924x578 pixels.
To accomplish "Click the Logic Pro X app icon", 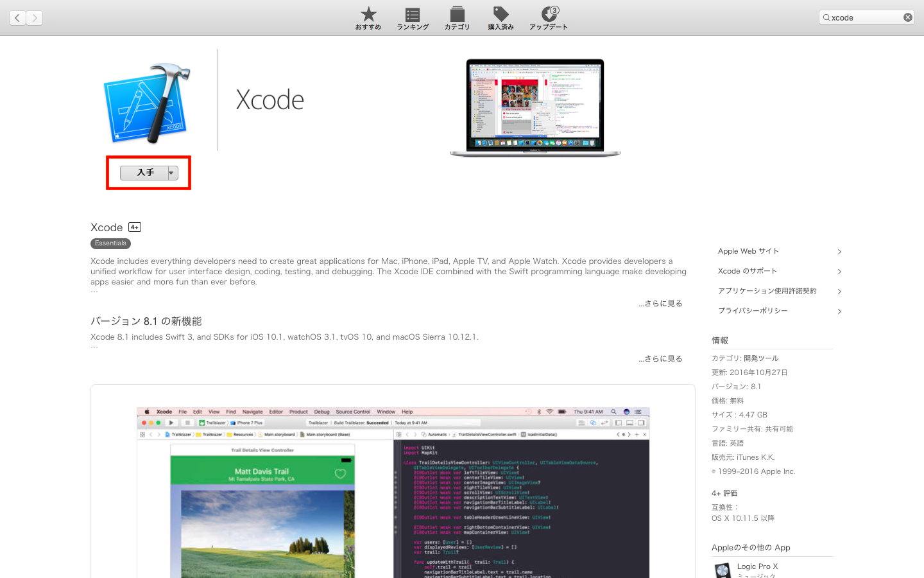I will 723,570.
